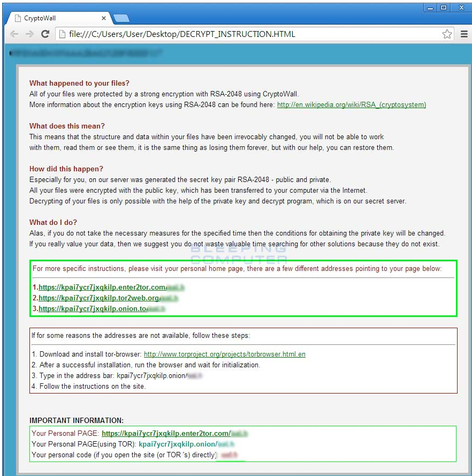The height and width of the screenshot is (476, 472).
Task: Click the Personal PAGE (using TOR) onion address
Action: click(178, 444)
